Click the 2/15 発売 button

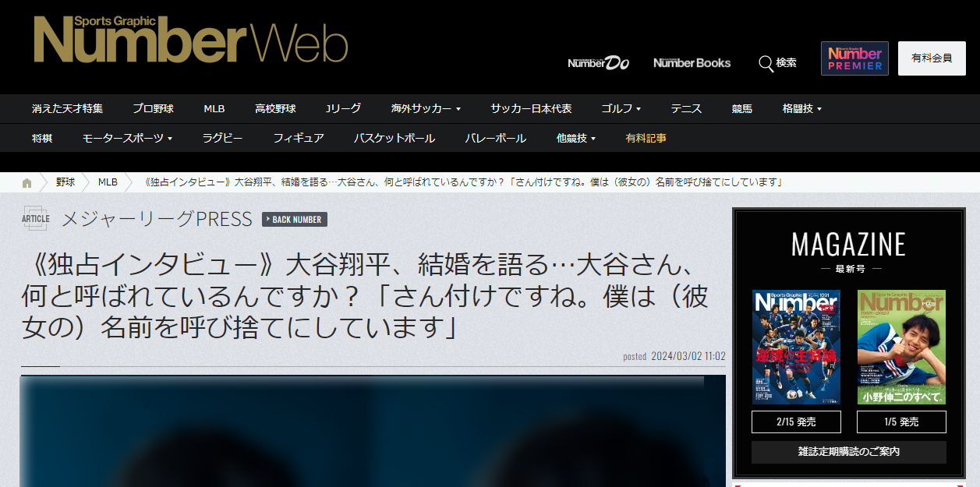point(796,422)
